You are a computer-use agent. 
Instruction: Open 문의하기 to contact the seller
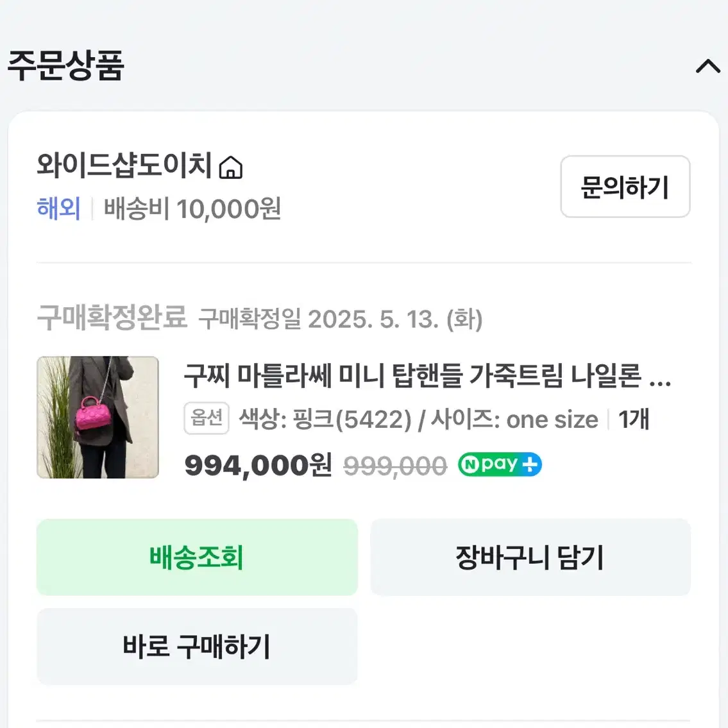(625, 187)
